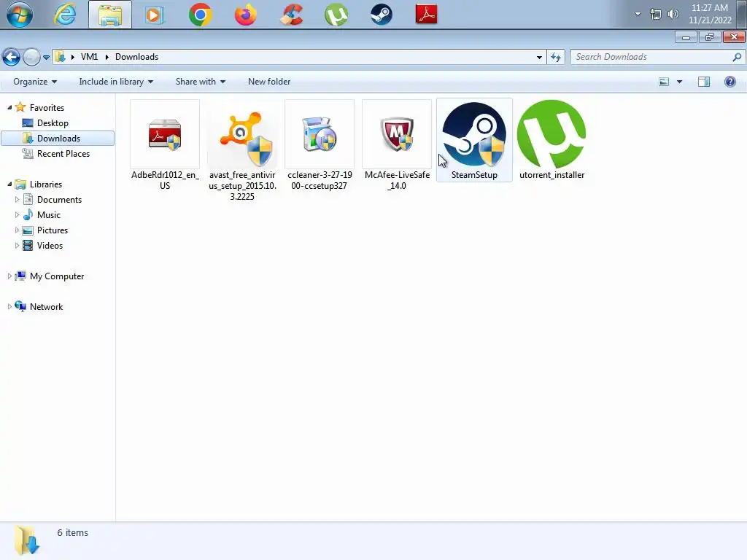Expand Network in navigation pane

[9, 307]
